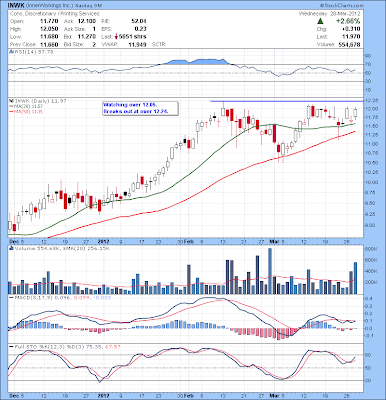Click the VWAP value 11.949
Screen dimensions: 386x400
click(137, 44)
